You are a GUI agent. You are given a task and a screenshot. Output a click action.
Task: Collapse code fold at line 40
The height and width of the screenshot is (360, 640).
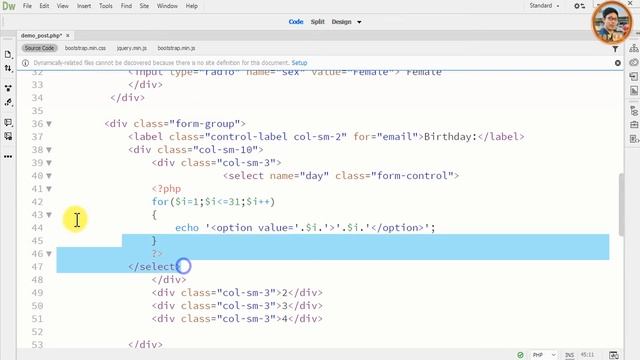[x=49, y=176]
